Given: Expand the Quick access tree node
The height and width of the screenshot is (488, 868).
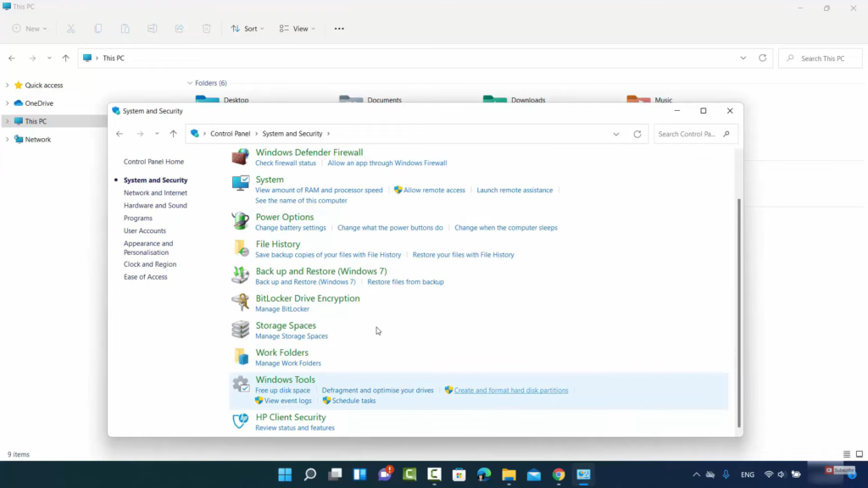Looking at the screenshot, I should click(x=7, y=86).
